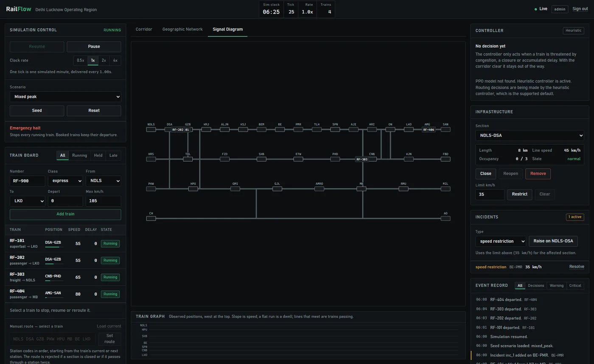This screenshot has width=594, height=364.
Task: Select the RF-404 train marker near AMG
Action: click(429, 130)
